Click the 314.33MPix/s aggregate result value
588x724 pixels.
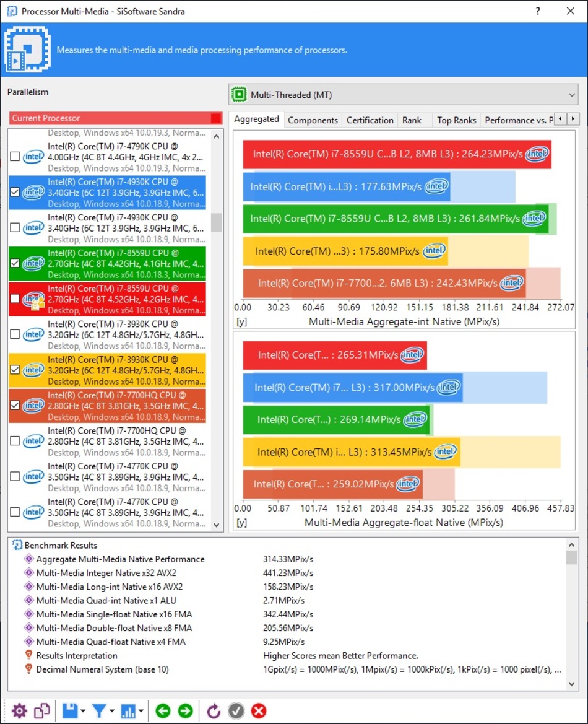[x=288, y=559]
